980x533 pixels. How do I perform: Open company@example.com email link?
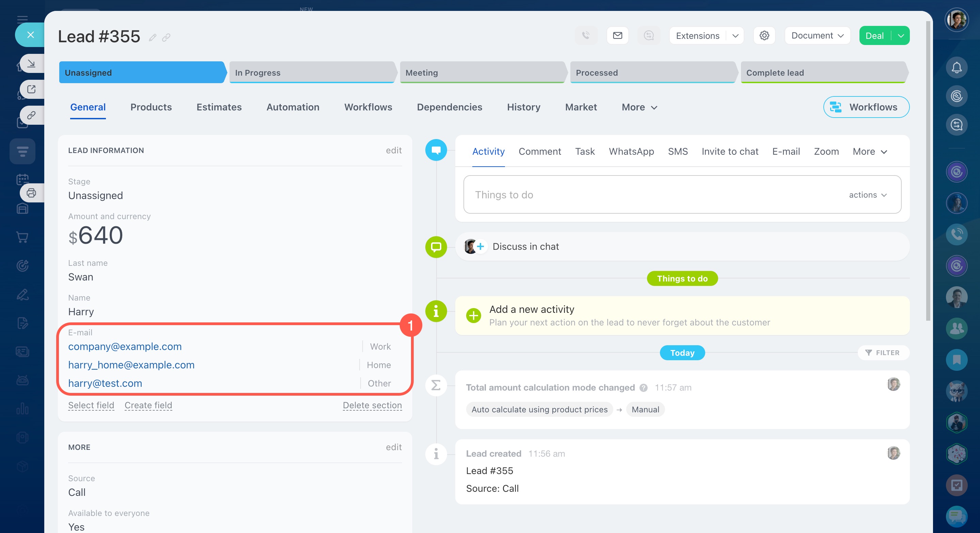[x=125, y=347]
